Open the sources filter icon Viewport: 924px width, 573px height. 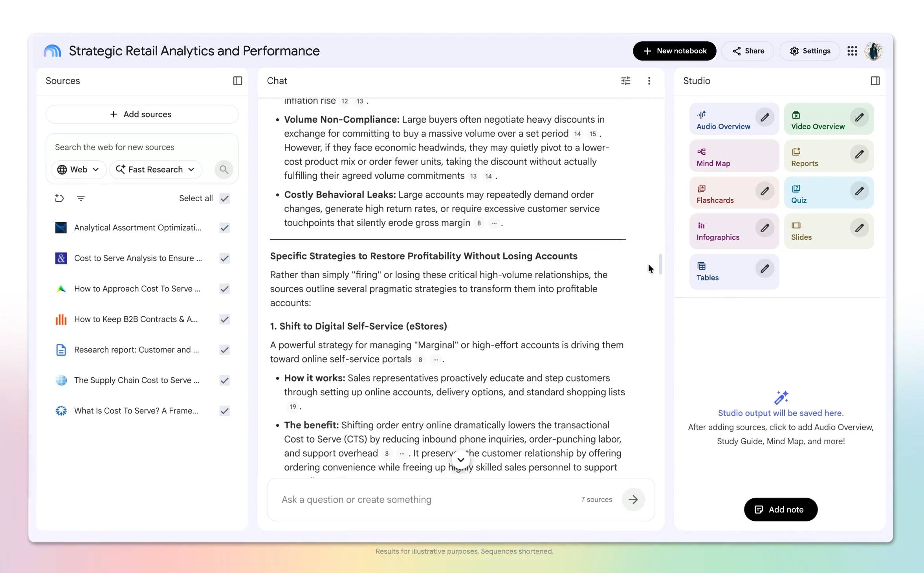point(81,198)
